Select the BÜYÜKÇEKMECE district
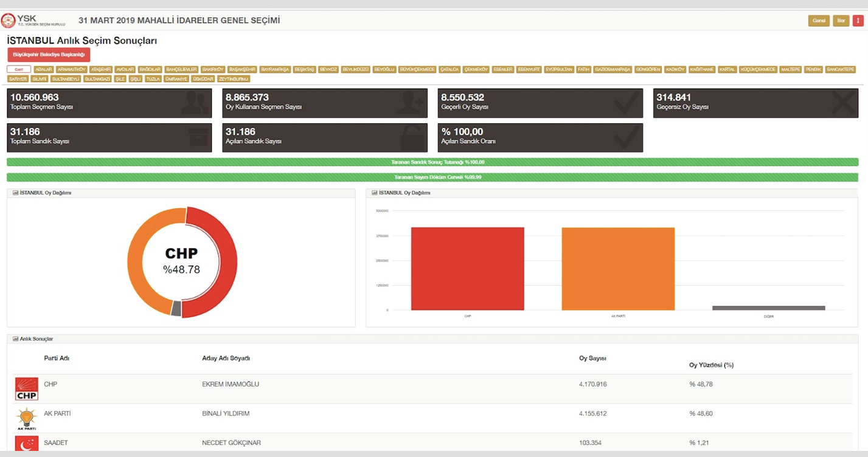868x457 pixels. [417, 69]
